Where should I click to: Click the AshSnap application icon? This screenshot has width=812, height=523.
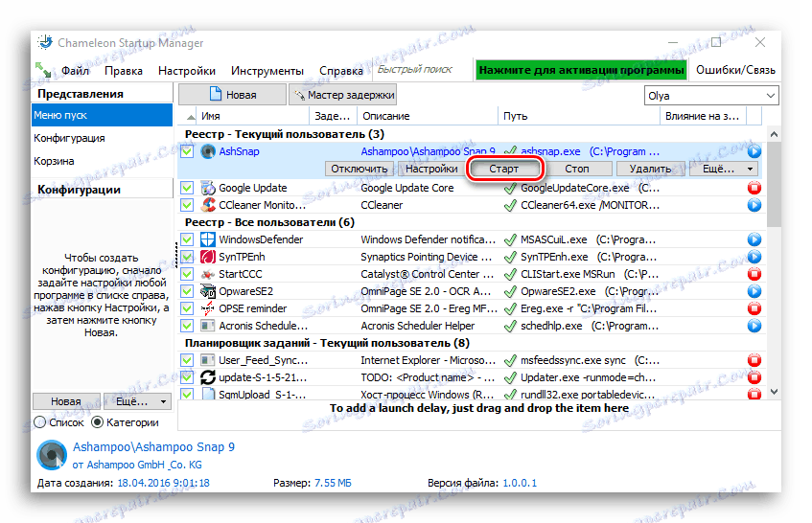pos(208,151)
